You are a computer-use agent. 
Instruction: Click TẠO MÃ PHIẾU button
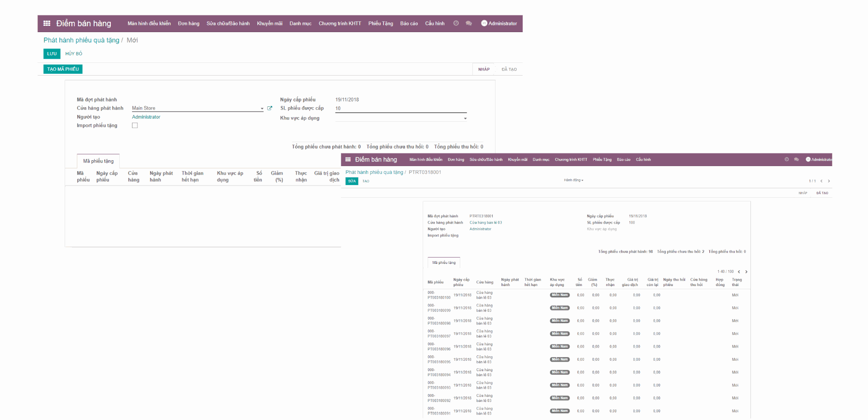pos(62,69)
